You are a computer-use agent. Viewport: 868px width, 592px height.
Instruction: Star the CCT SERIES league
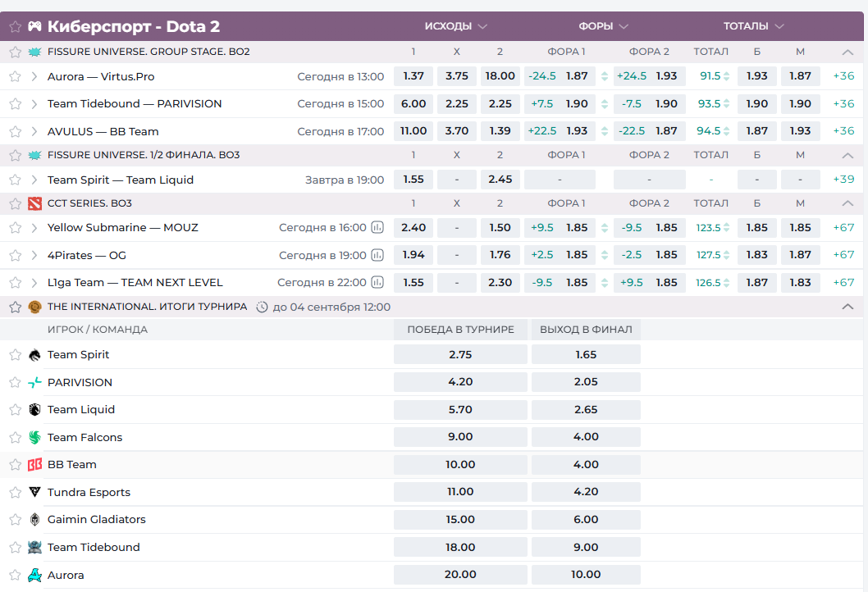click(16, 203)
